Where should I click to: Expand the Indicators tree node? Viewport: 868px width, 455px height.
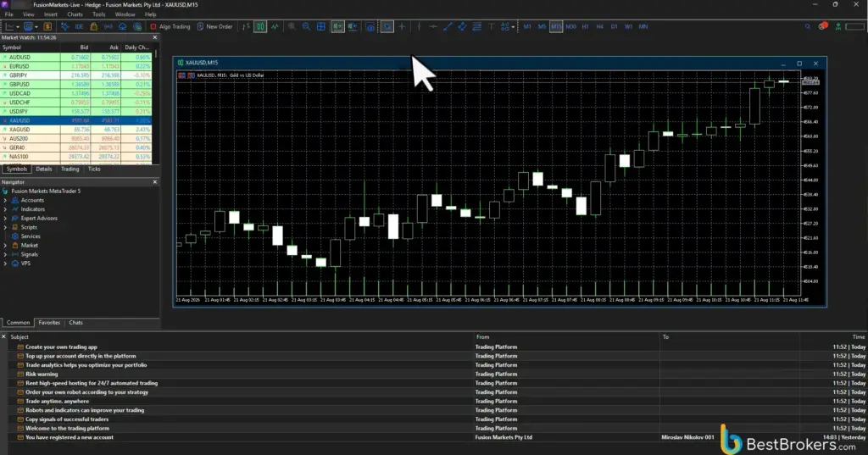5,209
